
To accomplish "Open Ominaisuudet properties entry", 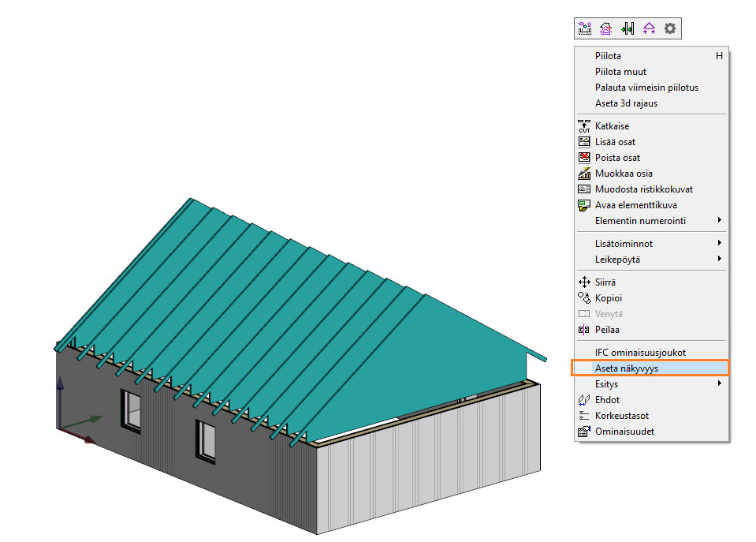I will (x=624, y=432).
